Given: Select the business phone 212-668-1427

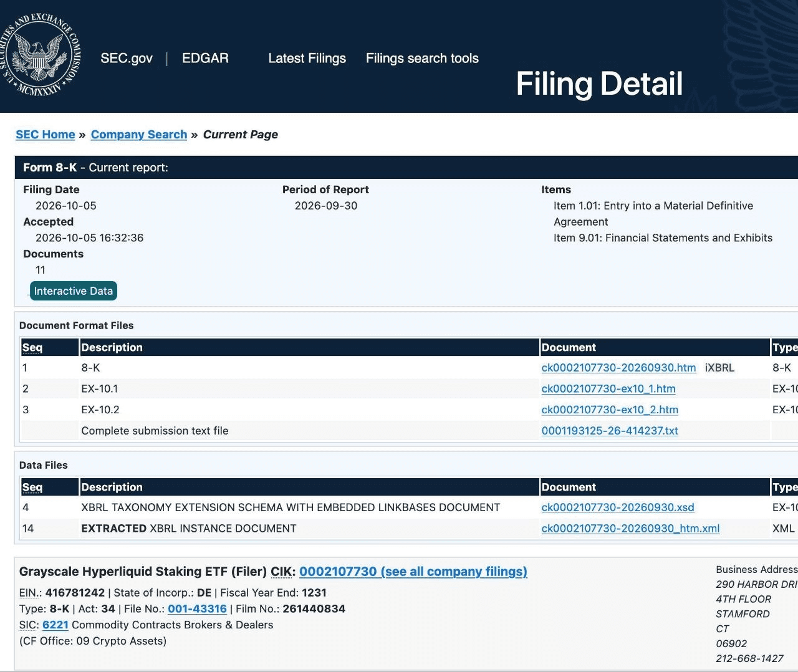Looking at the screenshot, I should coord(749,659).
